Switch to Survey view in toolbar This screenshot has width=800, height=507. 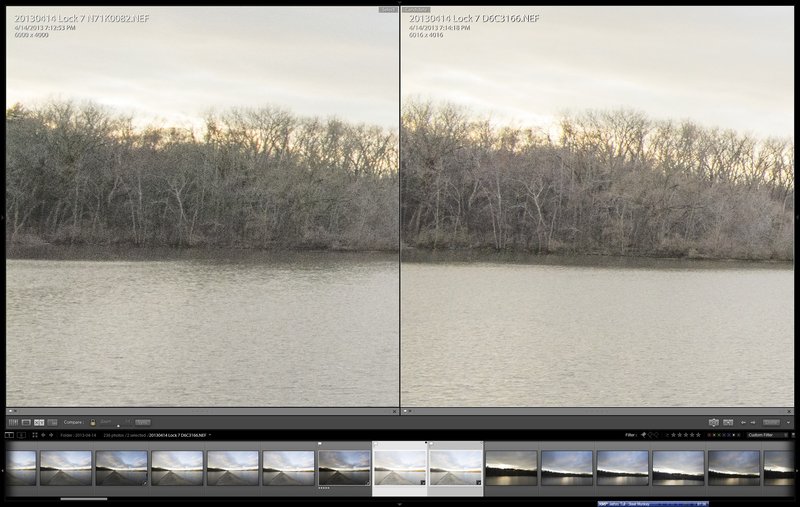pos(52,422)
